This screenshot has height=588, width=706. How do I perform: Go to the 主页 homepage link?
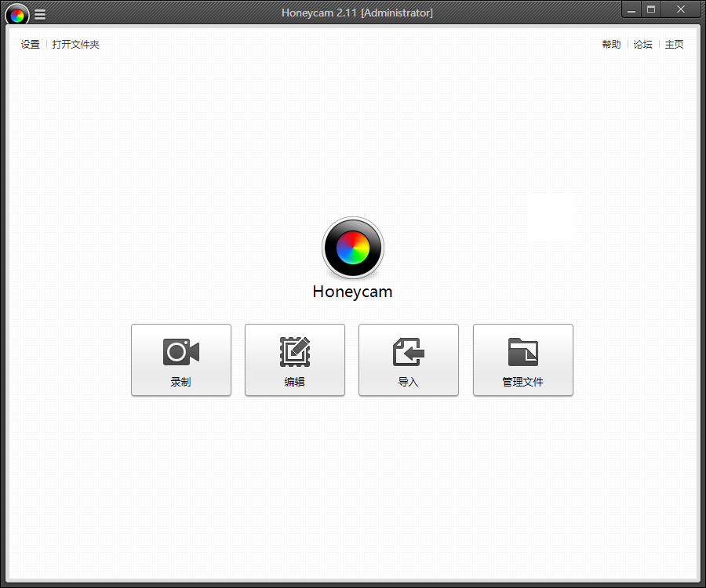tap(674, 45)
